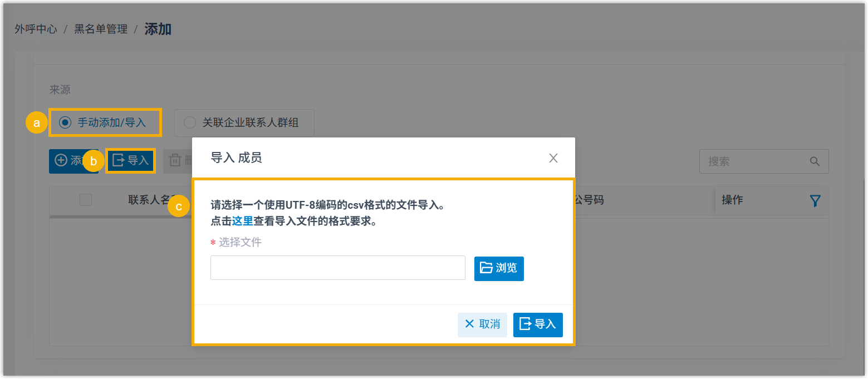Navigate to 黑名单管理 in the breadcrumb

[x=101, y=29]
